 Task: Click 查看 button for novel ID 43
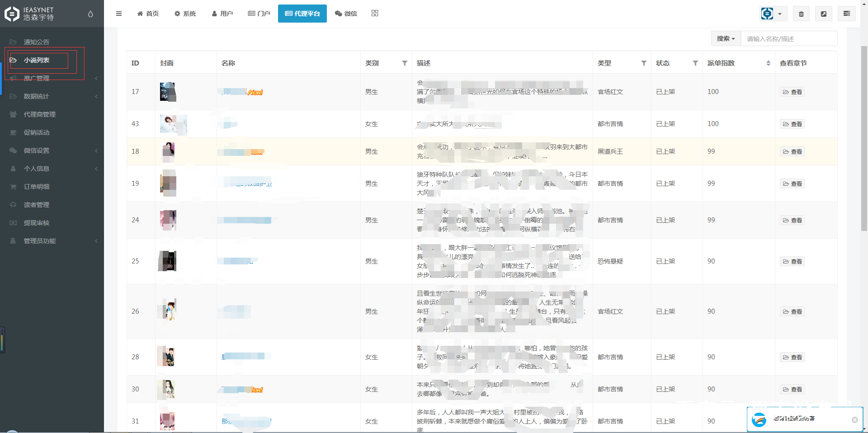click(x=792, y=124)
